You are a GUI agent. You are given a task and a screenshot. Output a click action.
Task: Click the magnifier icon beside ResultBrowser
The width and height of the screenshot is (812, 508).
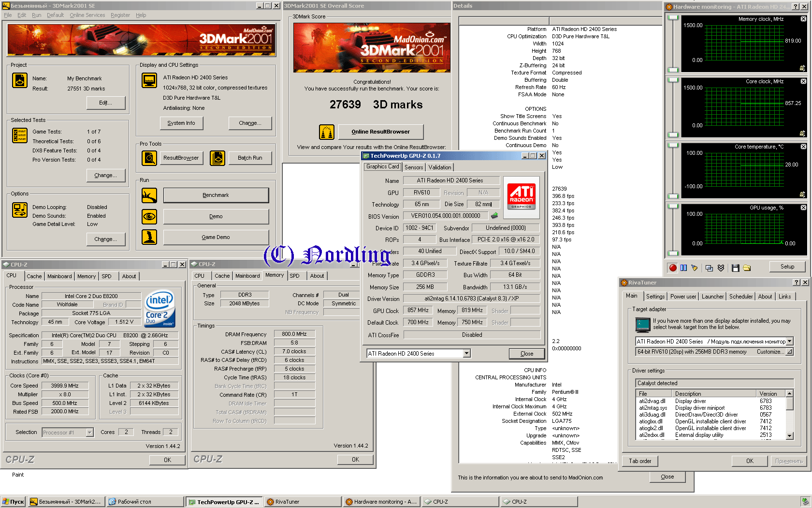(x=149, y=158)
